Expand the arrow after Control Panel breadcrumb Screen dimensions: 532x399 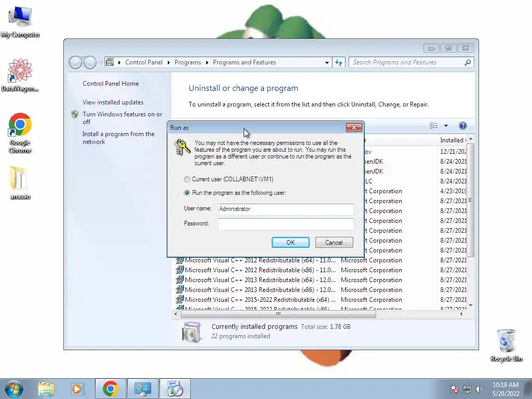point(169,62)
